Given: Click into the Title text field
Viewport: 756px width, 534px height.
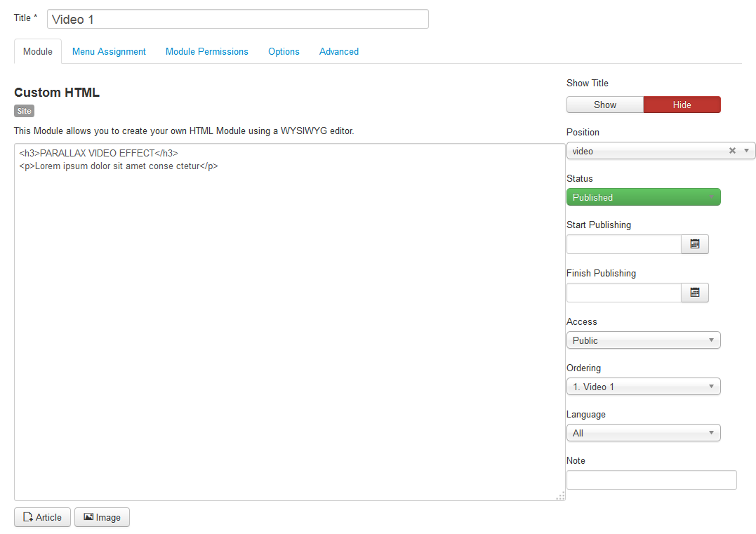Looking at the screenshot, I should coord(237,19).
